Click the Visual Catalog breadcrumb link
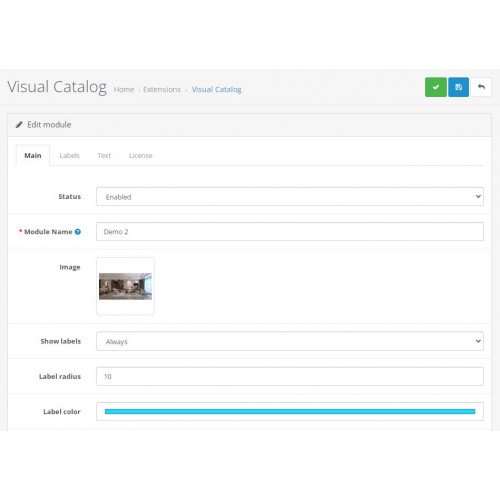500x500 pixels. coord(216,89)
